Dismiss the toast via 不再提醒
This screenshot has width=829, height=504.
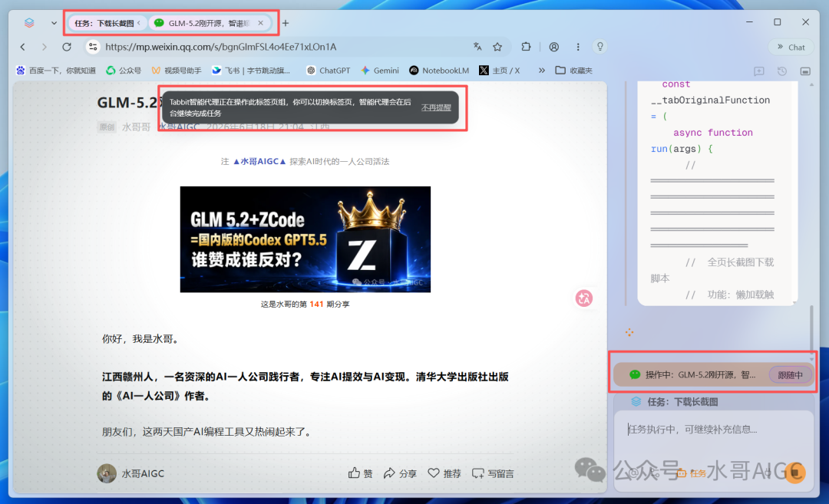coord(436,107)
